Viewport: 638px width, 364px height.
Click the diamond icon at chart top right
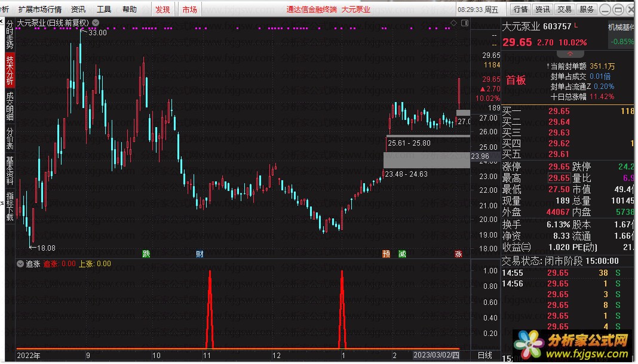pyautogui.click(x=453, y=23)
